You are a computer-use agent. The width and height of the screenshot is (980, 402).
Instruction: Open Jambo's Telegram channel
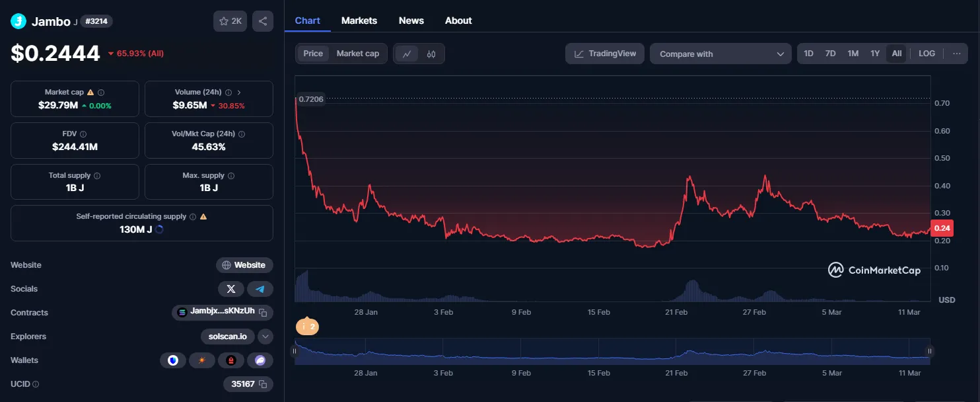[x=260, y=288]
